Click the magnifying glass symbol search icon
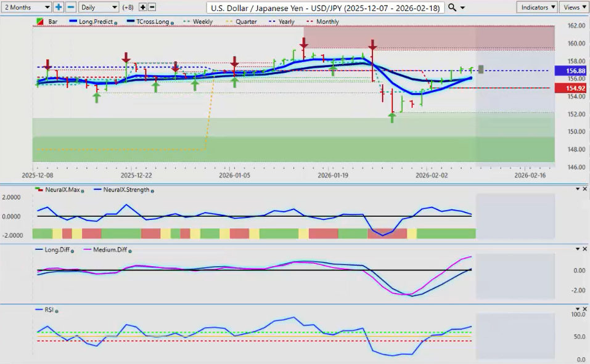The width and height of the screenshot is (590, 364). click(x=452, y=7)
